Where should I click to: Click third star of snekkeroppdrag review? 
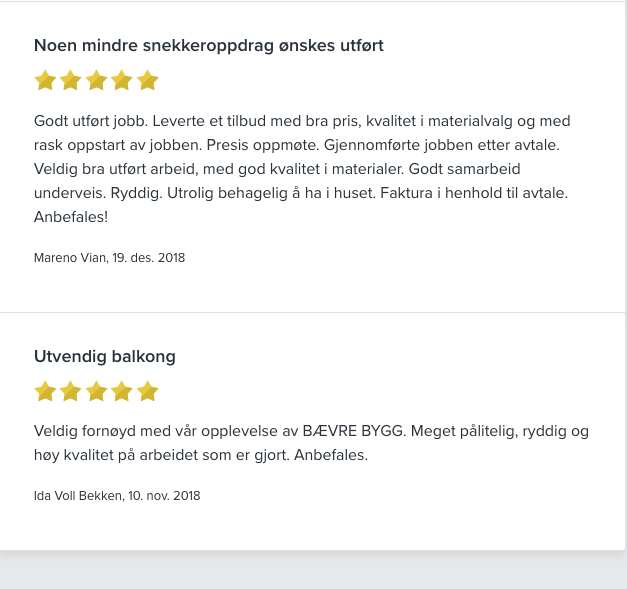click(97, 81)
